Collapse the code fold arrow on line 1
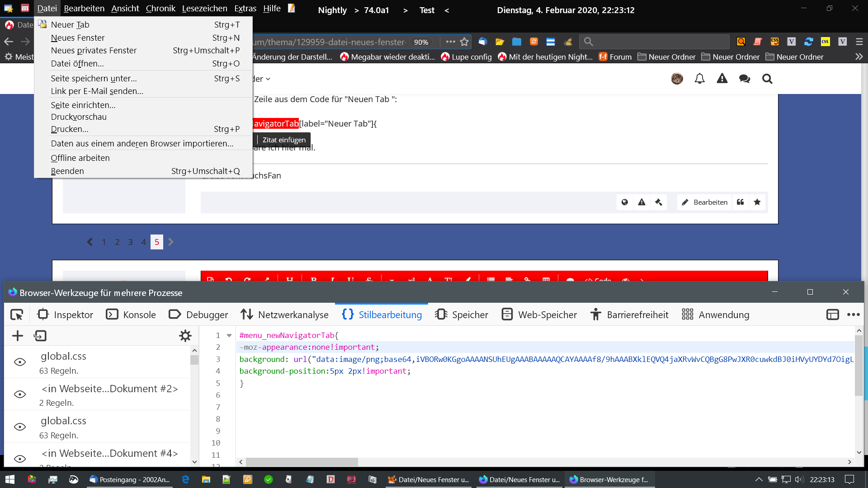 tap(229, 335)
